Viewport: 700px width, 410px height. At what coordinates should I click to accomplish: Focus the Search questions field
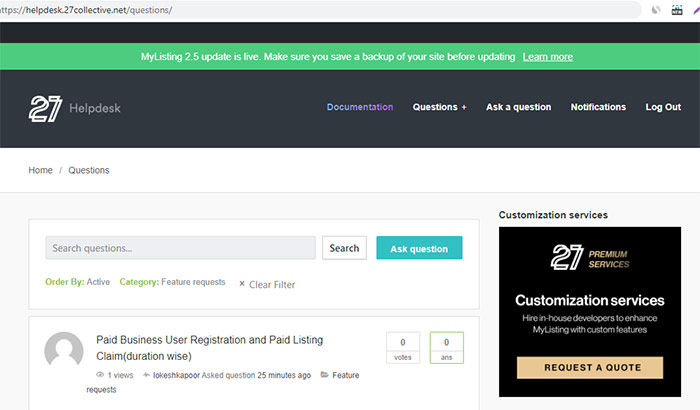[x=180, y=248]
